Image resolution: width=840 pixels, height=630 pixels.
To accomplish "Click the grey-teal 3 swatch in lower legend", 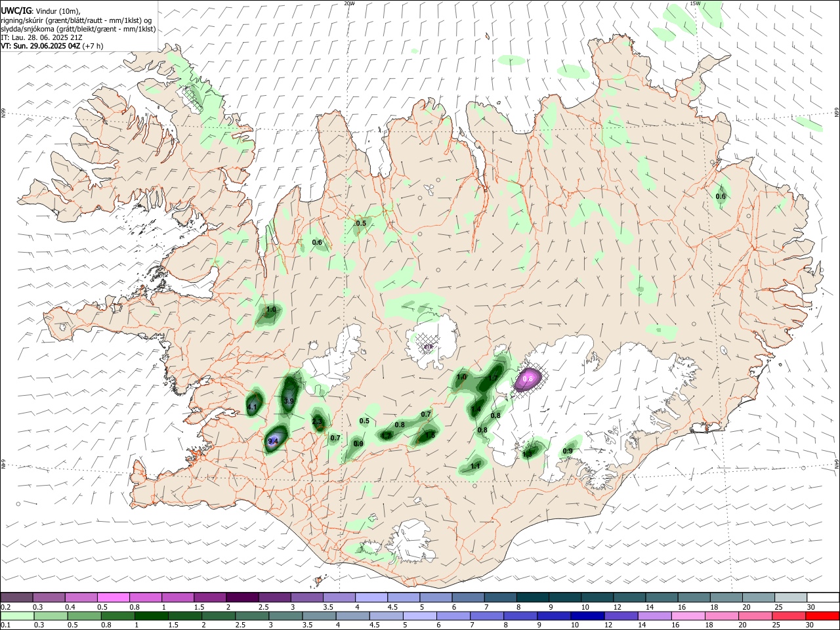I will pos(286,616).
